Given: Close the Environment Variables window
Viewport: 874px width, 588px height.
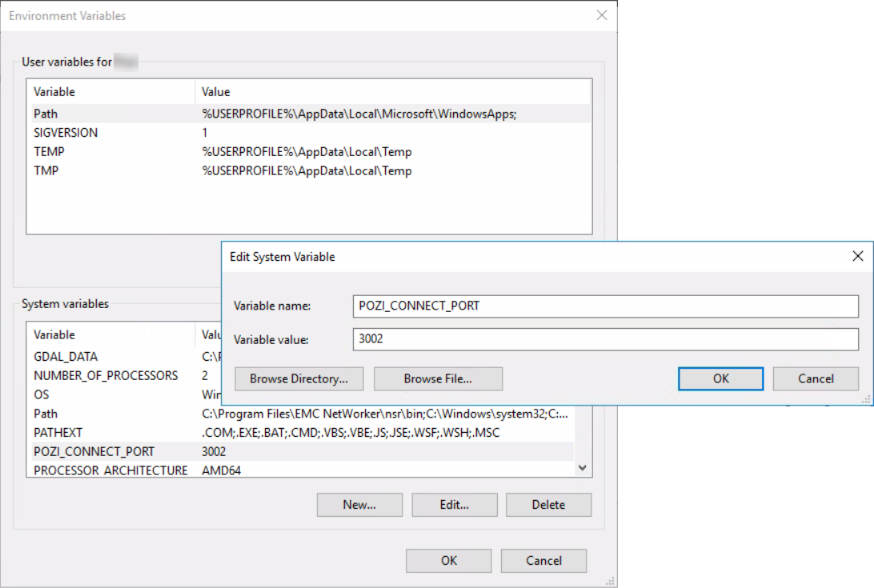Looking at the screenshot, I should click(x=601, y=16).
